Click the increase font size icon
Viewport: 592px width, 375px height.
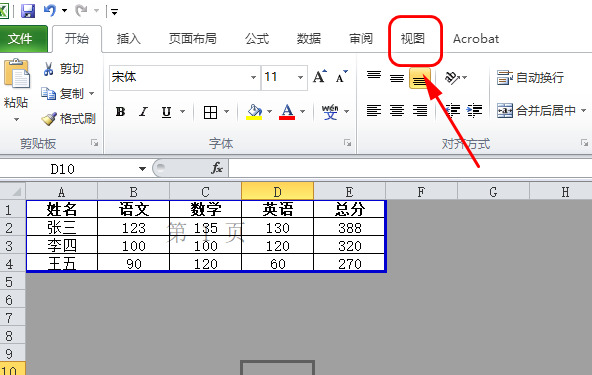pos(320,77)
